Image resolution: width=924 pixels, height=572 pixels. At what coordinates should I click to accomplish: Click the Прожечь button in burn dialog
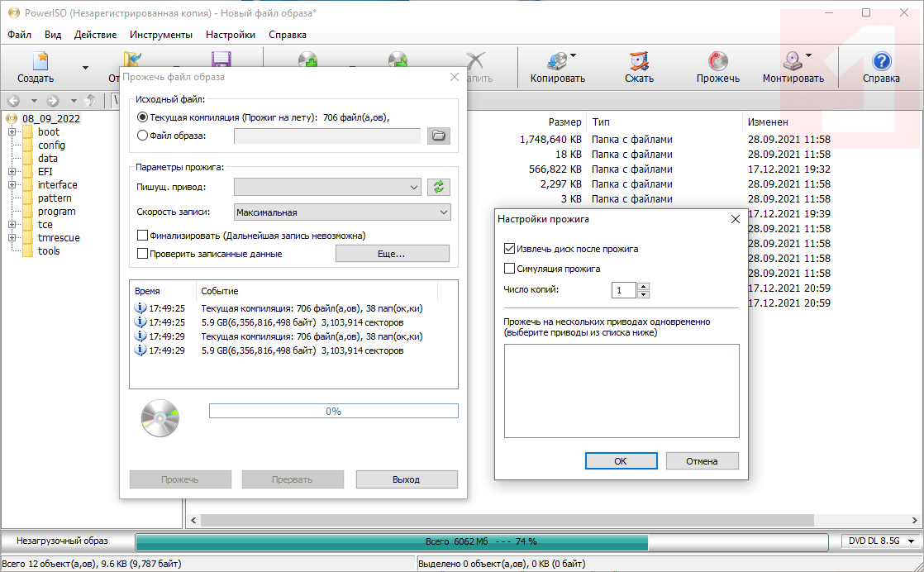point(180,479)
